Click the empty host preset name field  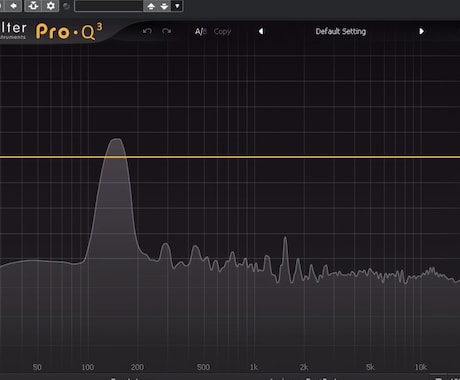pyautogui.click(x=109, y=6)
